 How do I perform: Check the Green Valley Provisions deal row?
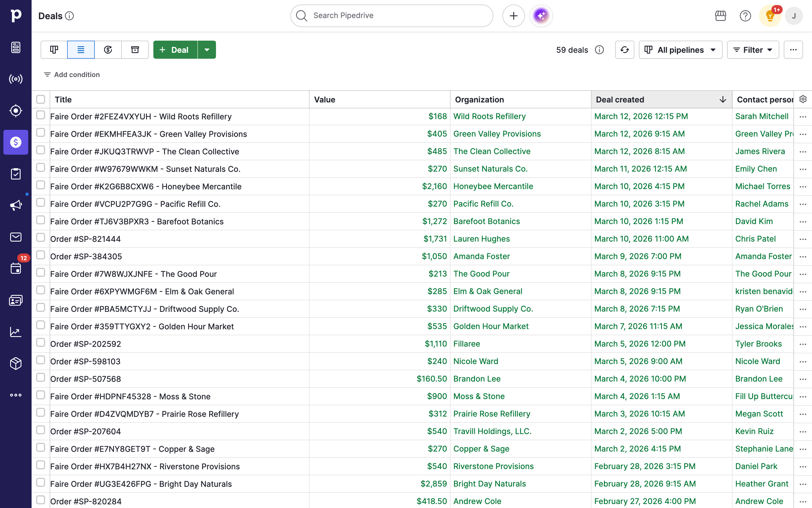[41, 132]
